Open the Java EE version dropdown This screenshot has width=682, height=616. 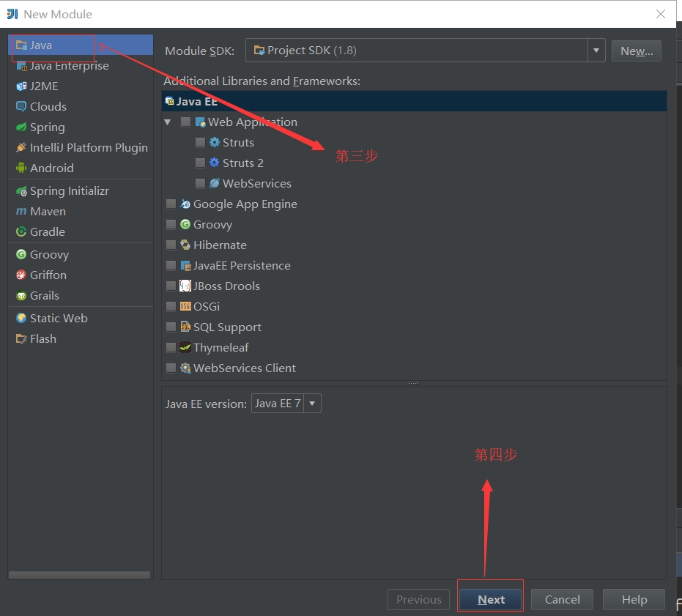click(312, 404)
